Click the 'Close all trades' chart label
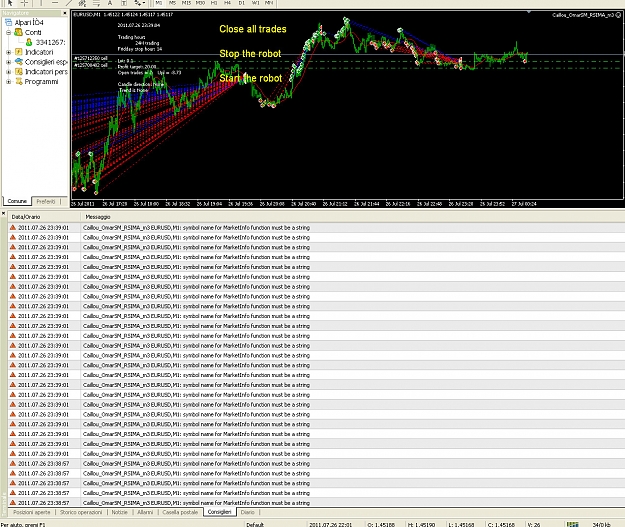625x527 pixels. (253, 29)
